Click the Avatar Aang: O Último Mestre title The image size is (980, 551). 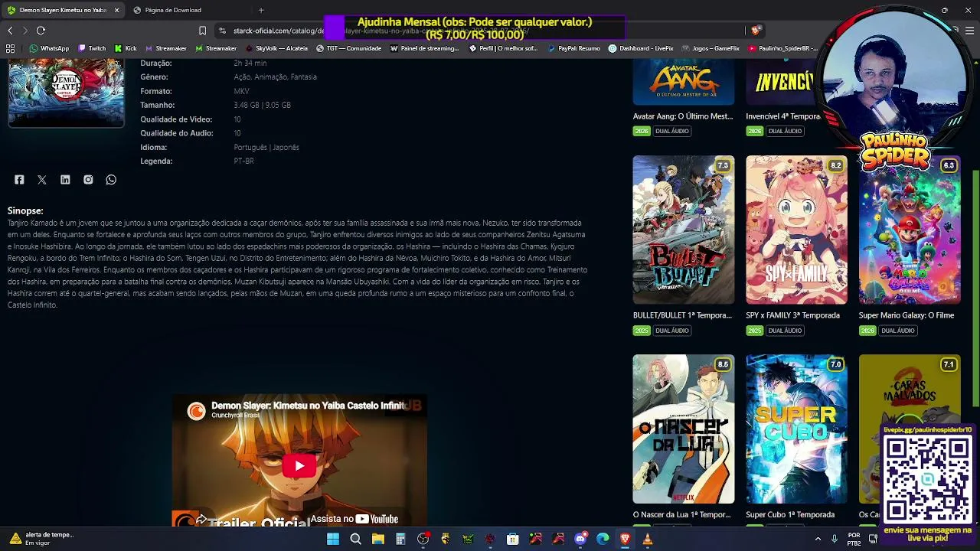pyautogui.click(x=684, y=116)
